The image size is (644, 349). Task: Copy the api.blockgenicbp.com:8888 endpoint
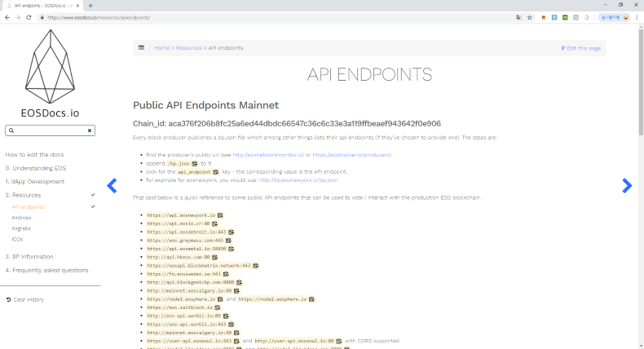[x=240, y=282]
